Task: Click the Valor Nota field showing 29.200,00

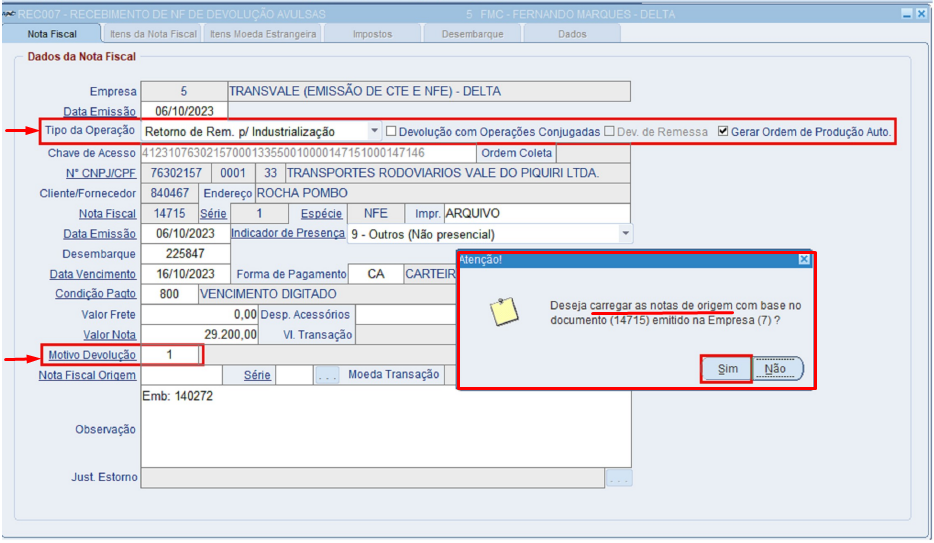Action: tap(200, 335)
